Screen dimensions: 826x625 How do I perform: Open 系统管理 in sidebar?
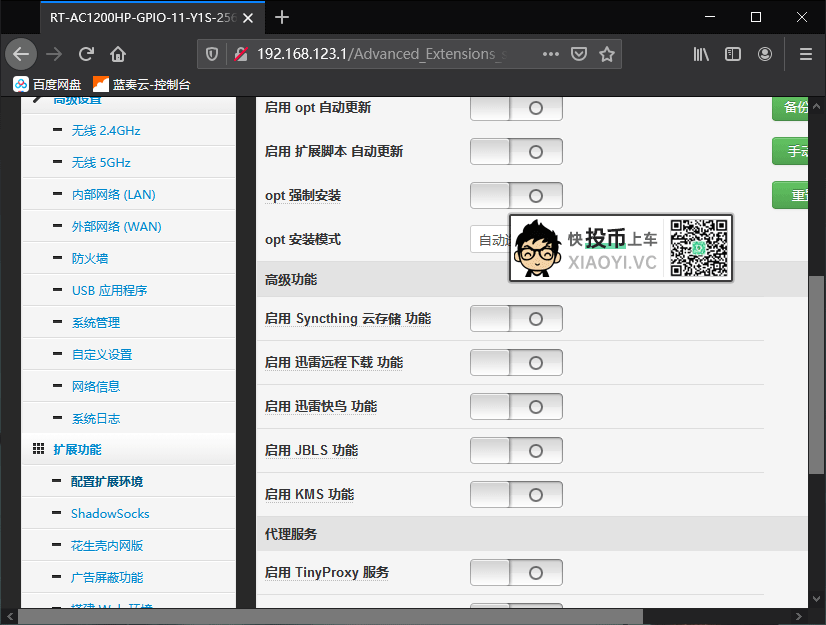coord(96,323)
